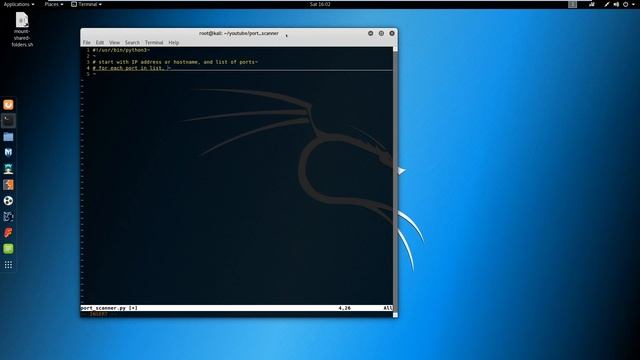The width and height of the screenshot is (640, 360).
Task: Open the red F icon in the dock
Action: click(x=8, y=233)
